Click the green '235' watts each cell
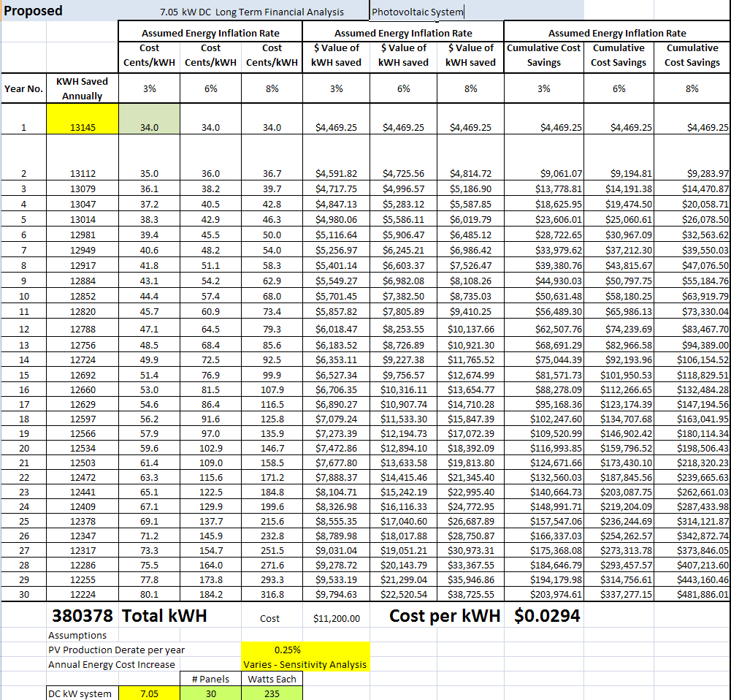This screenshot has width=731, height=700. (x=272, y=693)
